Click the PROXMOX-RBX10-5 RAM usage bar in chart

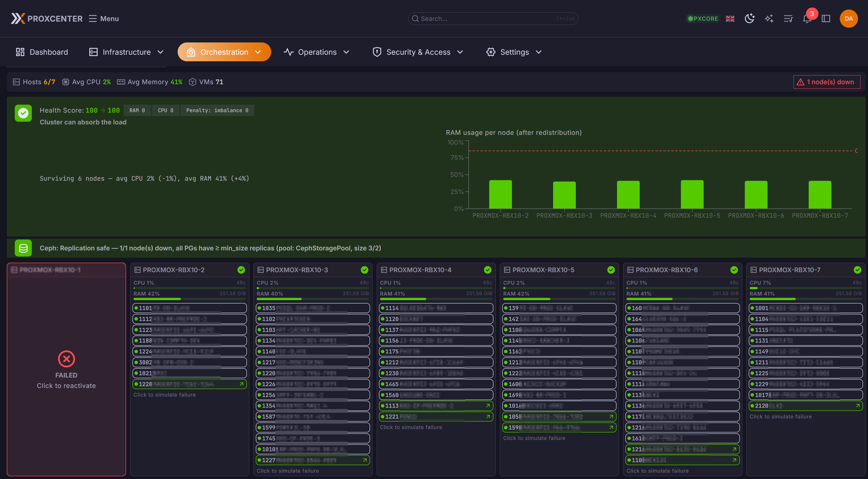[692, 194]
